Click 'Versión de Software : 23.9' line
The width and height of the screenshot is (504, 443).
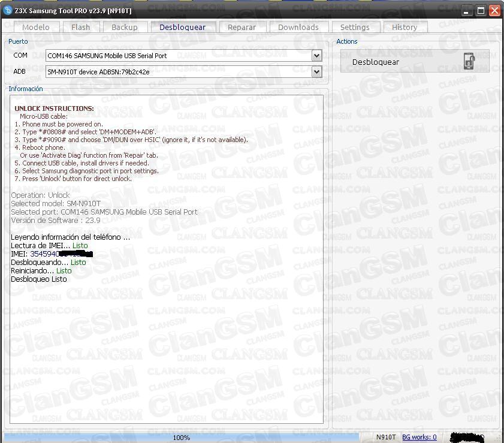pos(56,220)
